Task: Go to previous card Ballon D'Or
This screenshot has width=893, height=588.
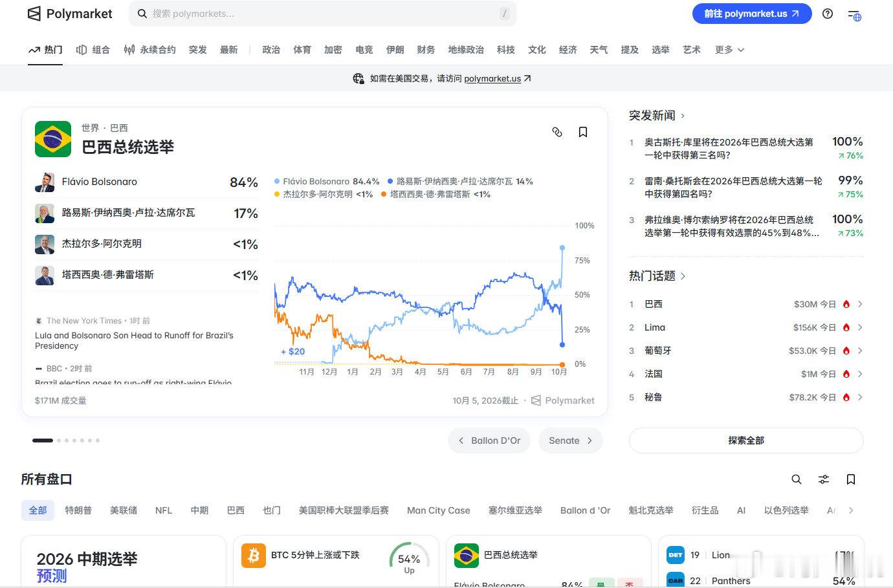Action: pyautogui.click(x=489, y=441)
